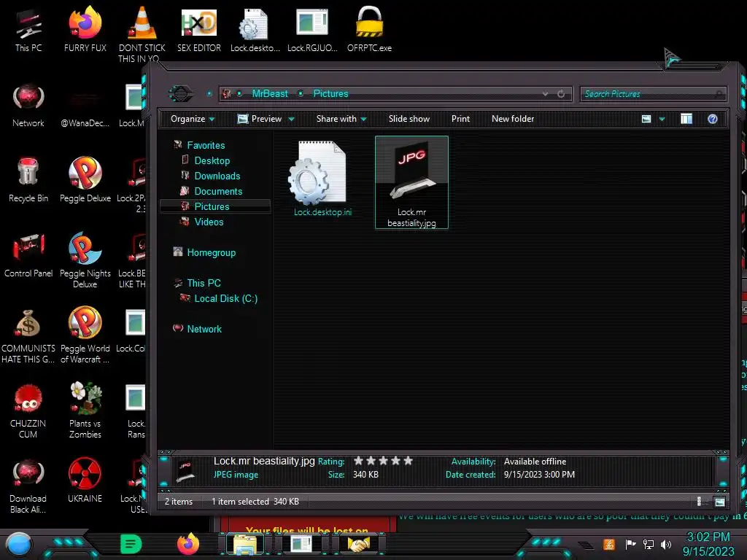
Task: Launch Peggle Nights Deluxe shortcut
Action: 85,260
